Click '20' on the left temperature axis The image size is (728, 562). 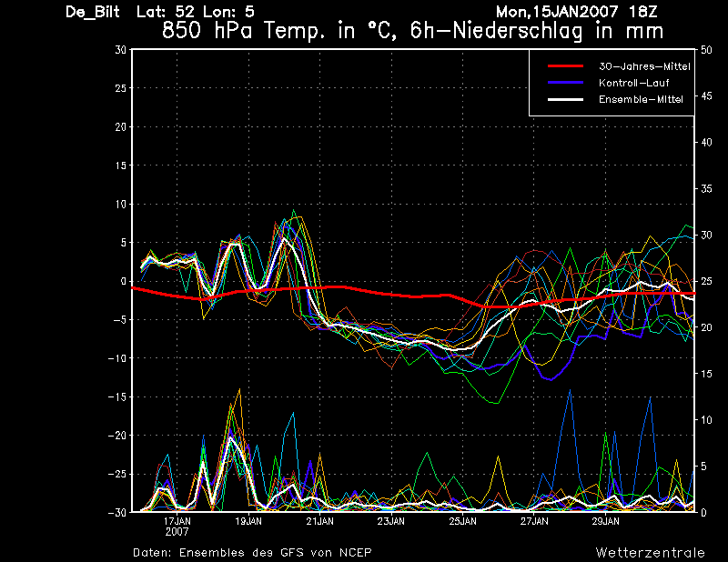[121, 126]
